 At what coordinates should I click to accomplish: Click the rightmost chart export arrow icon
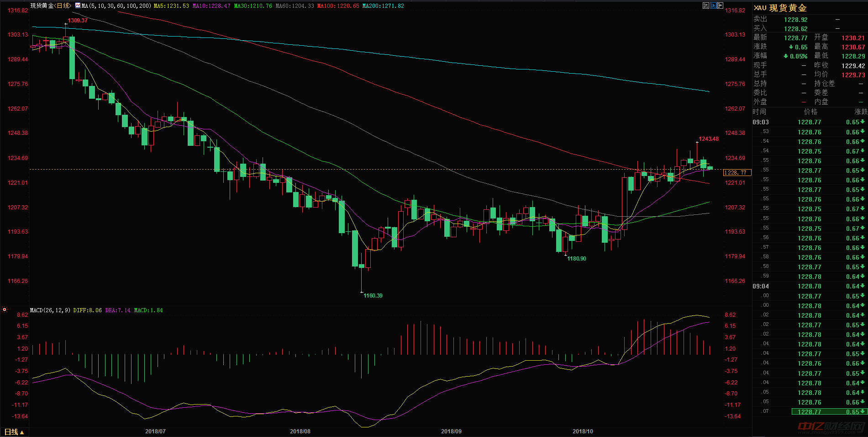coord(720,5)
